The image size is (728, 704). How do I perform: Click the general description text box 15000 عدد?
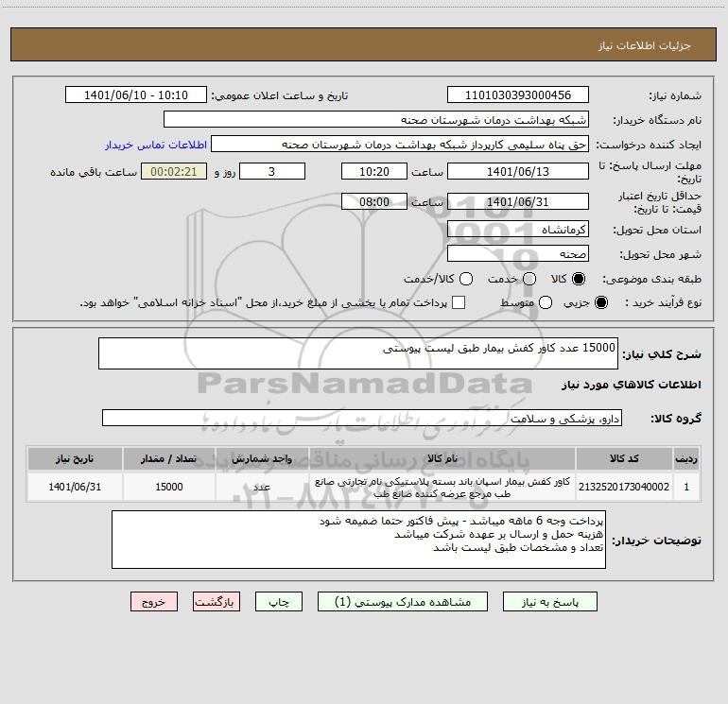point(358,353)
